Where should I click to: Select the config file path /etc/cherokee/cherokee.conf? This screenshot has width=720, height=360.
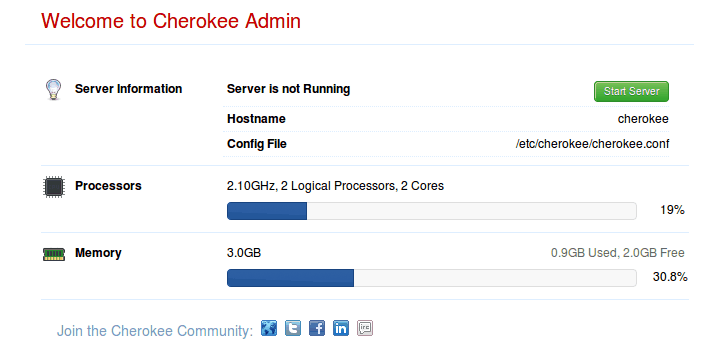(592, 144)
